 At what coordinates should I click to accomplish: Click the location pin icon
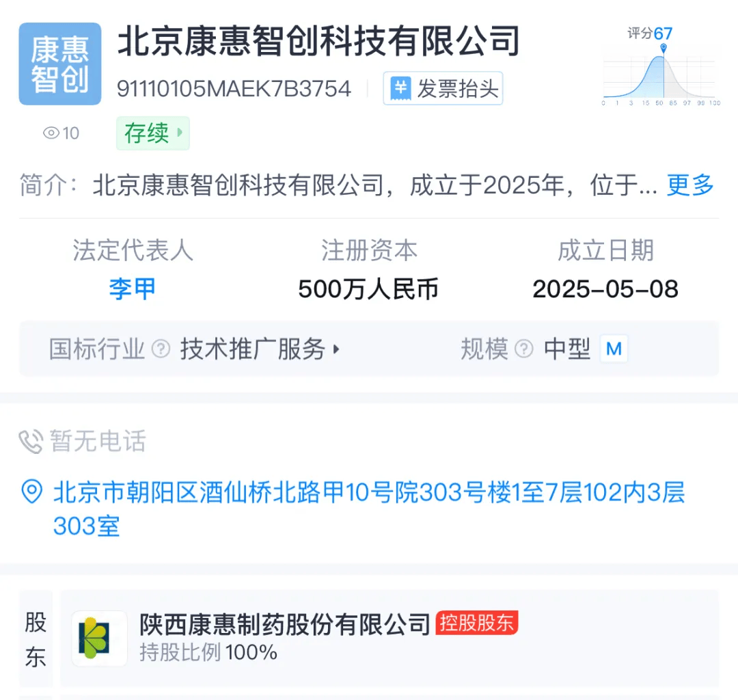[x=32, y=492]
